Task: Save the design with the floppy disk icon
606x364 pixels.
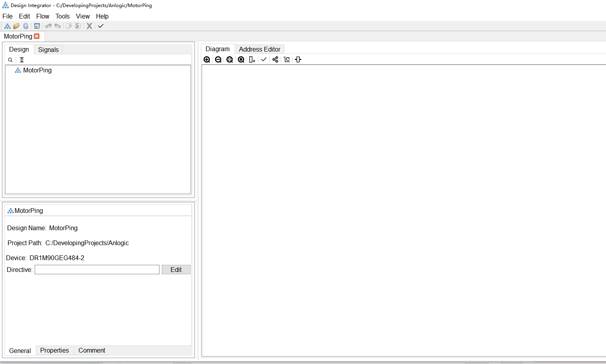Action: click(37, 26)
